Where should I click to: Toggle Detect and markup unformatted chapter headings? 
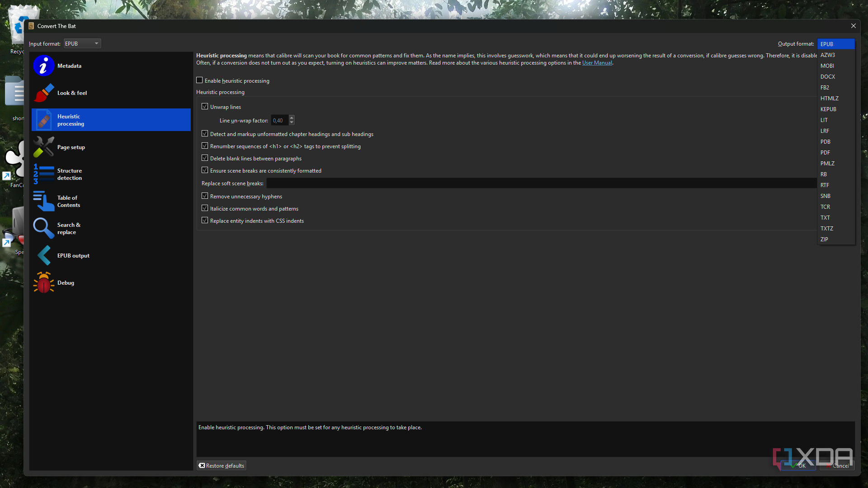(x=205, y=134)
